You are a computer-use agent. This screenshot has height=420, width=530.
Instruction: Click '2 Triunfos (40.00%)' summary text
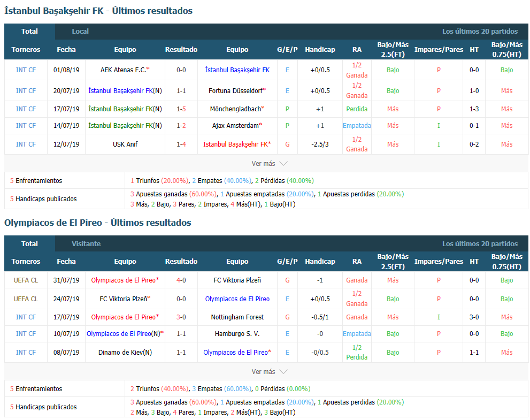pos(159,389)
